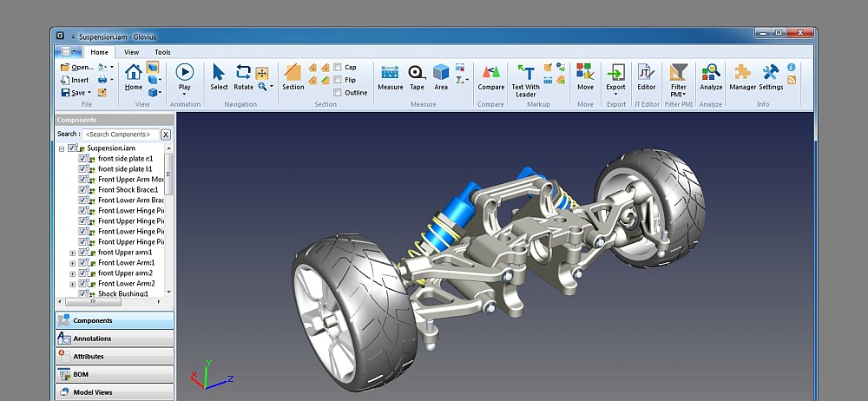Click the Search Components field
The image size is (868, 401).
pos(121,135)
